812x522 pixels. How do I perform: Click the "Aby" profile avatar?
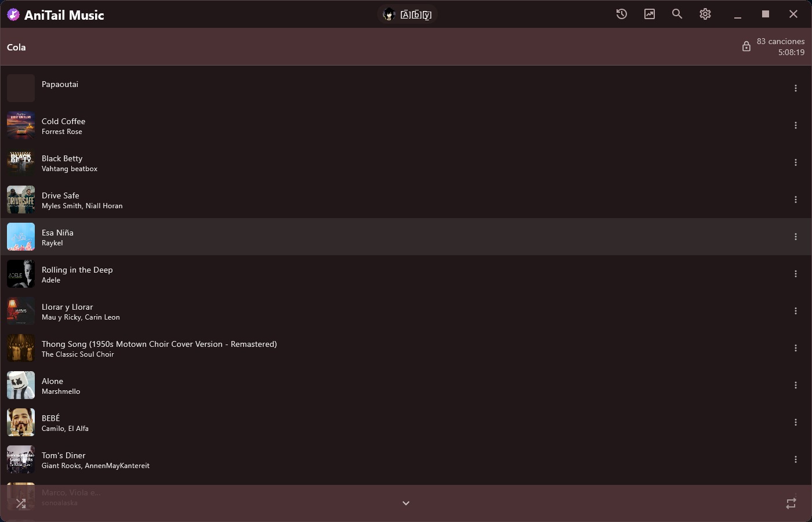[x=389, y=14]
